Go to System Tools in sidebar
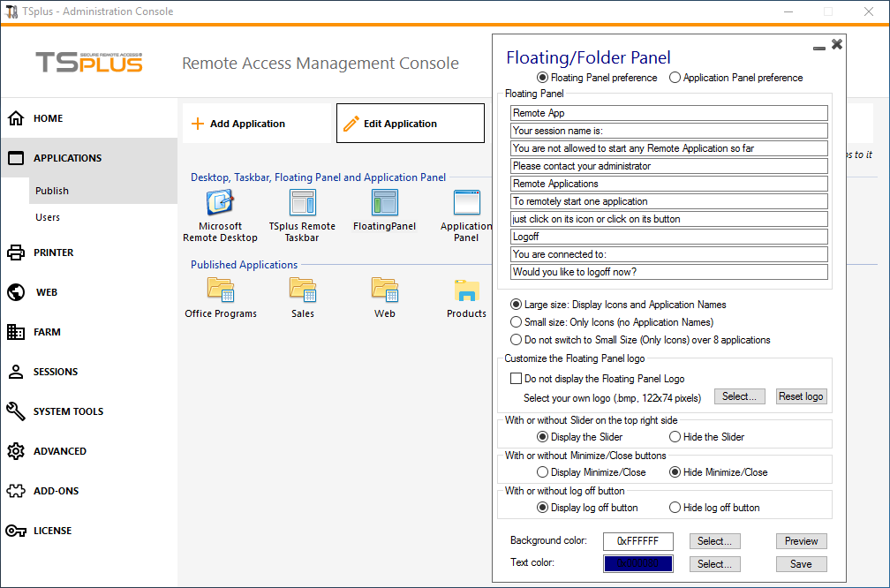 [68, 411]
